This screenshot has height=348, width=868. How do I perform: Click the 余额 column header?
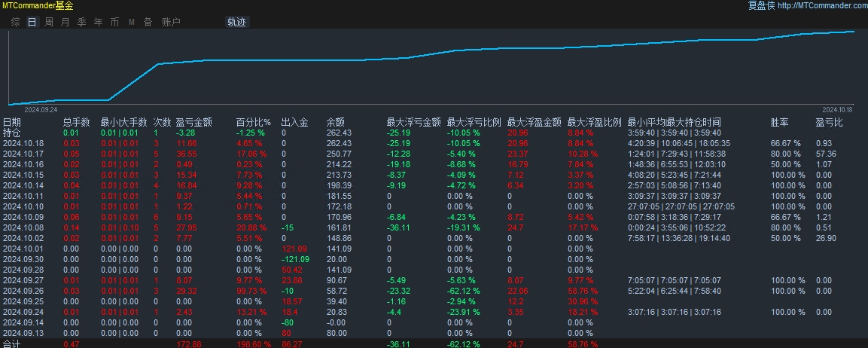[x=336, y=122]
